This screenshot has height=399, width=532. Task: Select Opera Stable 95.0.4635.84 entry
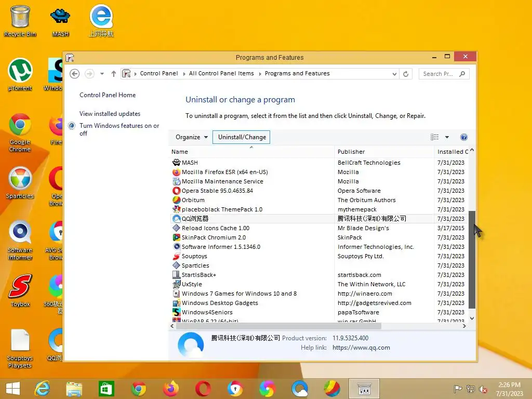tap(318, 191)
